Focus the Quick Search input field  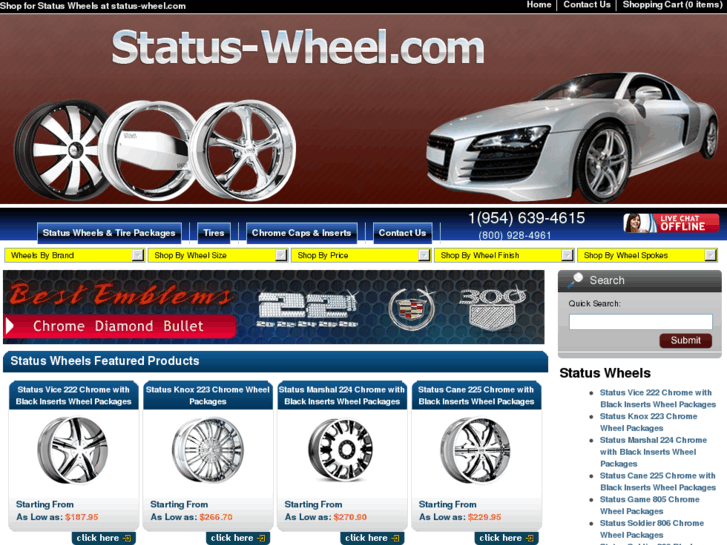click(640, 322)
